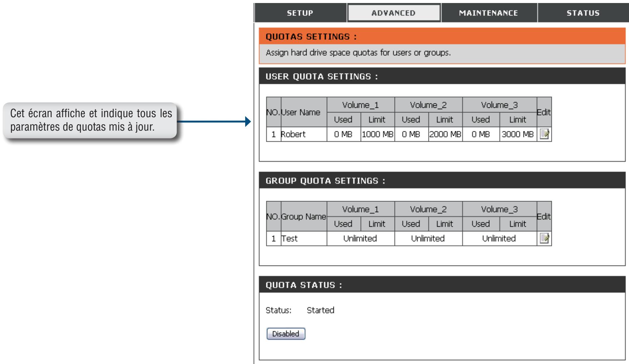Click the QUOTA STATUS section header

point(442,285)
